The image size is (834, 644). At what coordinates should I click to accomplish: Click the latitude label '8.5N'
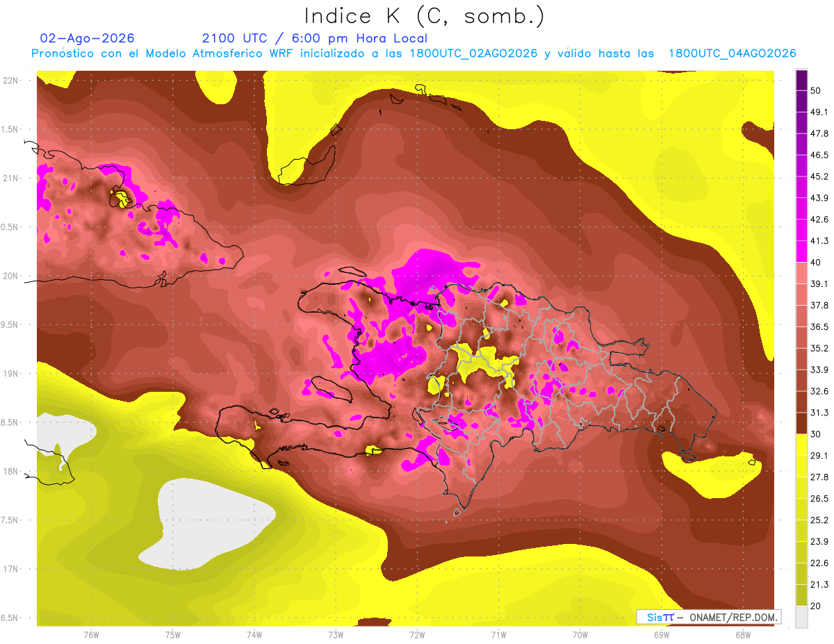click(x=10, y=422)
